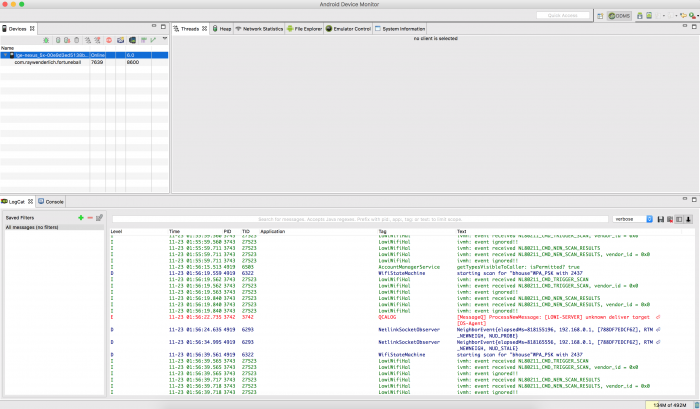Select the DDMS perspective button
This screenshot has height=409, width=700.
click(620, 16)
